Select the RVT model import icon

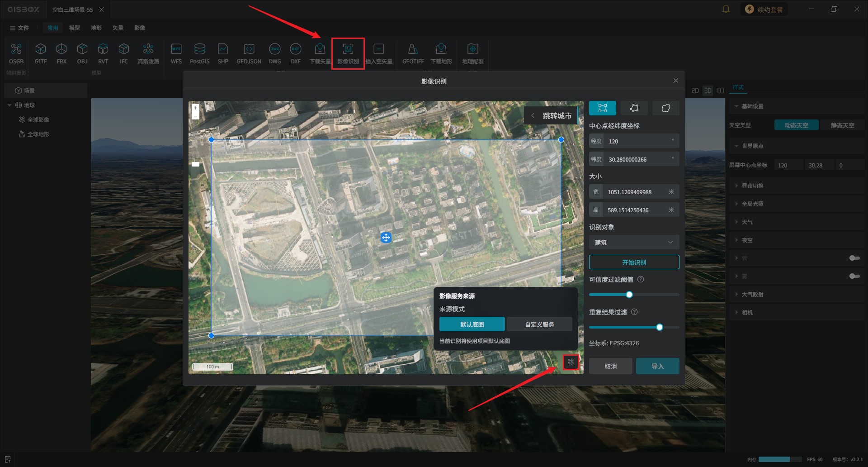point(103,53)
